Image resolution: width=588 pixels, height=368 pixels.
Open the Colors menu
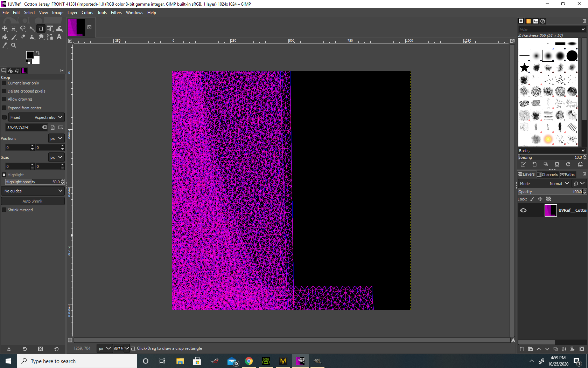click(87, 13)
